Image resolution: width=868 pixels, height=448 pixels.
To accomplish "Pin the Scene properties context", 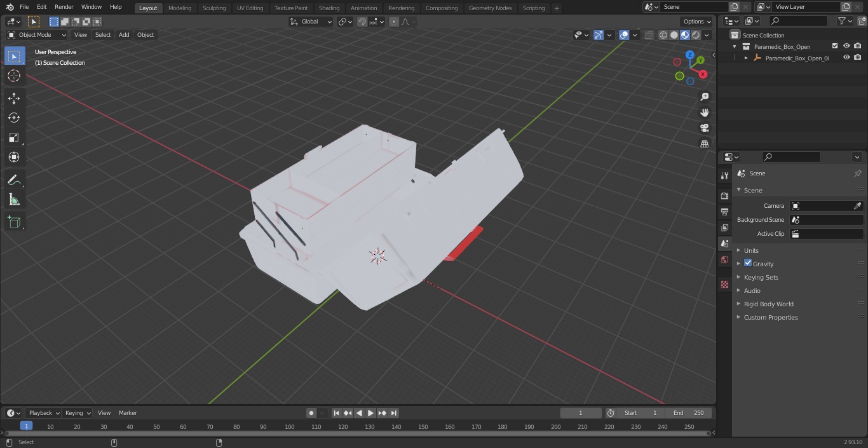I will click(857, 173).
